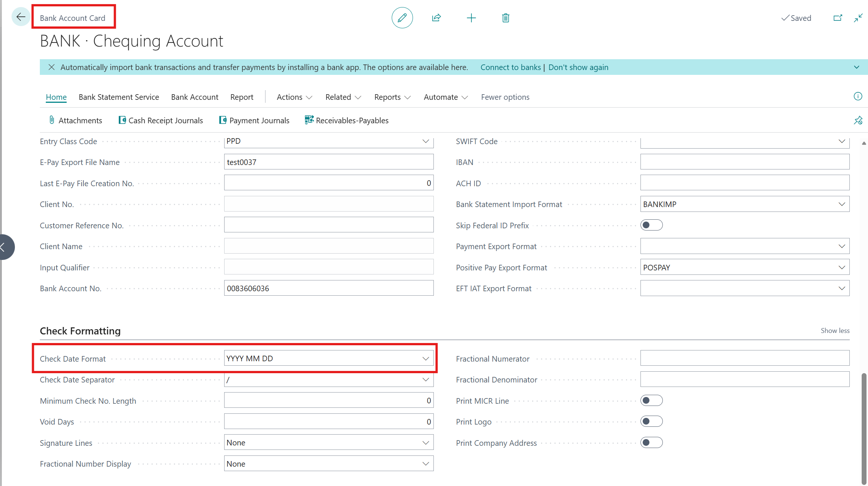Click the plus icon to create new
The height and width of the screenshot is (486, 868).
click(x=471, y=18)
